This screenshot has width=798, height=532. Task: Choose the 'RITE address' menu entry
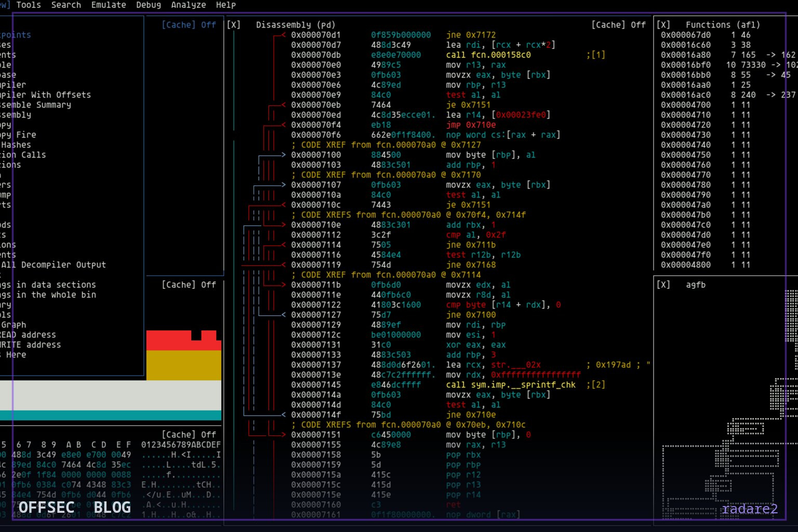coord(31,345)
